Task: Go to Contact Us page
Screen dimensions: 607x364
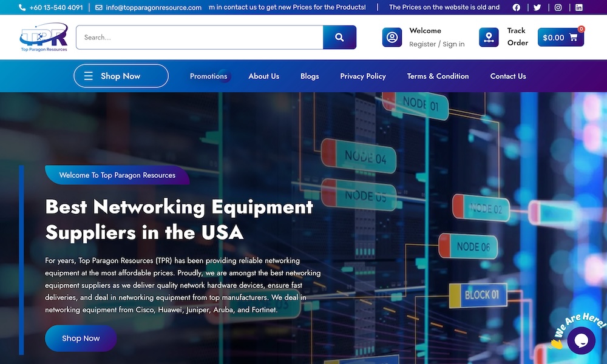Action: (508, 76)
